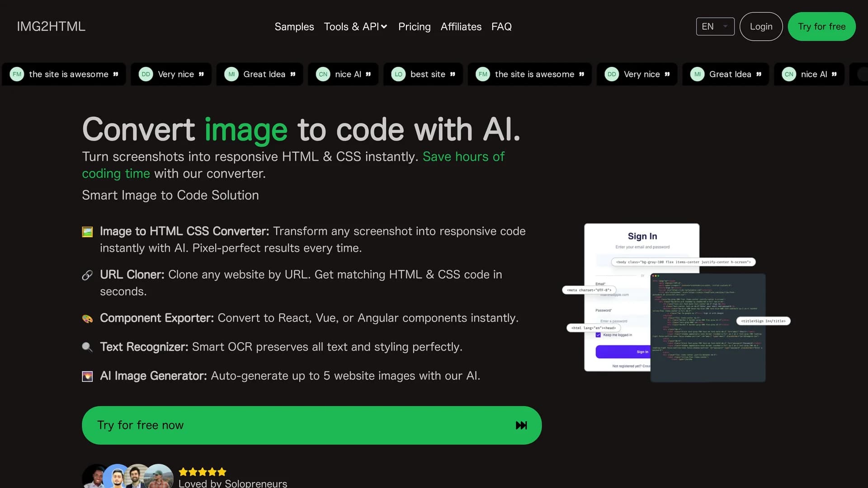Click the first DD avatar badge
868x488 pixels.
[146, 74]
